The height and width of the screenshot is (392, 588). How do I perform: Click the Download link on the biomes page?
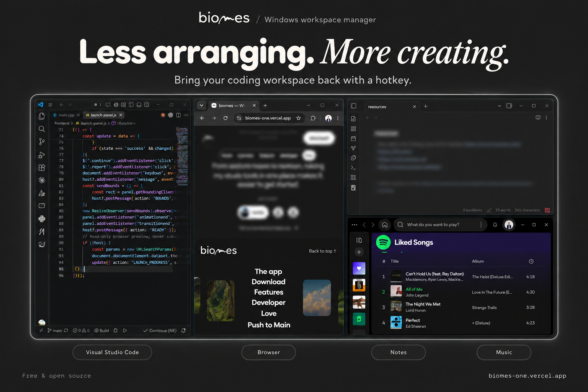pos(268,282)
